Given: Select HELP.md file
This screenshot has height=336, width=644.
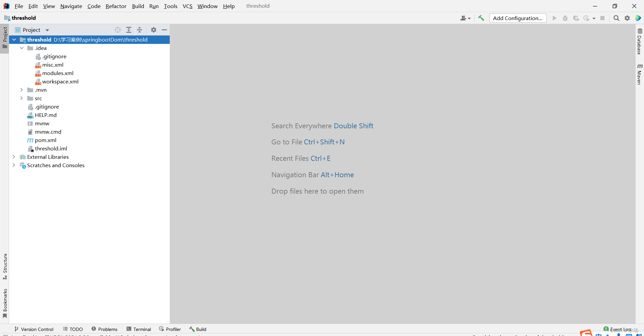Looking at the screenshot, I should click(46, 115).
